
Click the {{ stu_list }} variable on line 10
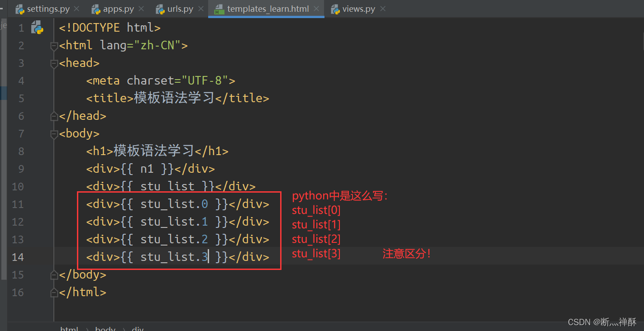click(168, 187)
